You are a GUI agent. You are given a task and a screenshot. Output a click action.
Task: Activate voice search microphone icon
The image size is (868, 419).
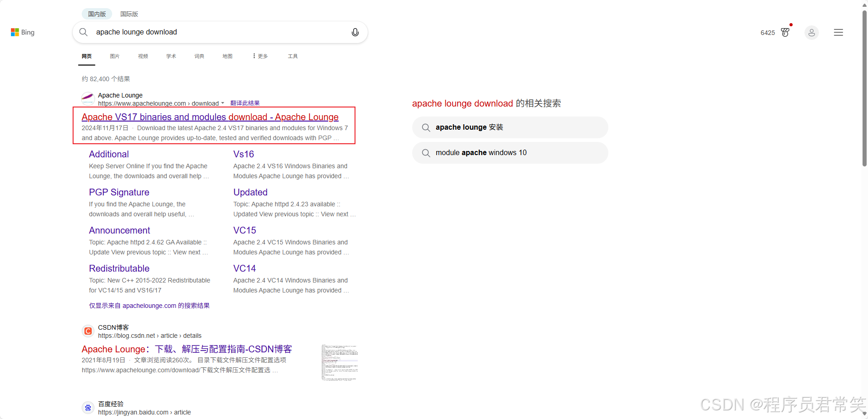click(355, 32)
